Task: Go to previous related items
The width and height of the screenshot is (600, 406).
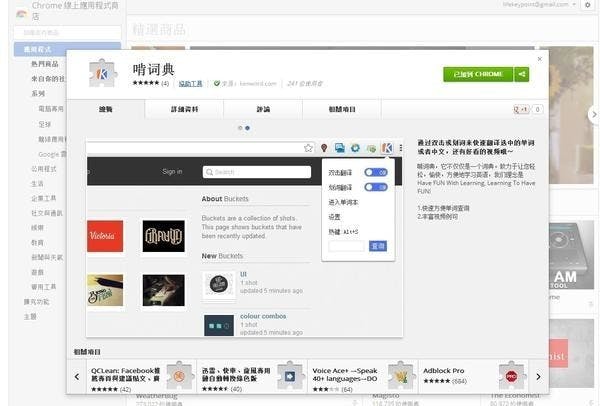Action: pos(77,377)
